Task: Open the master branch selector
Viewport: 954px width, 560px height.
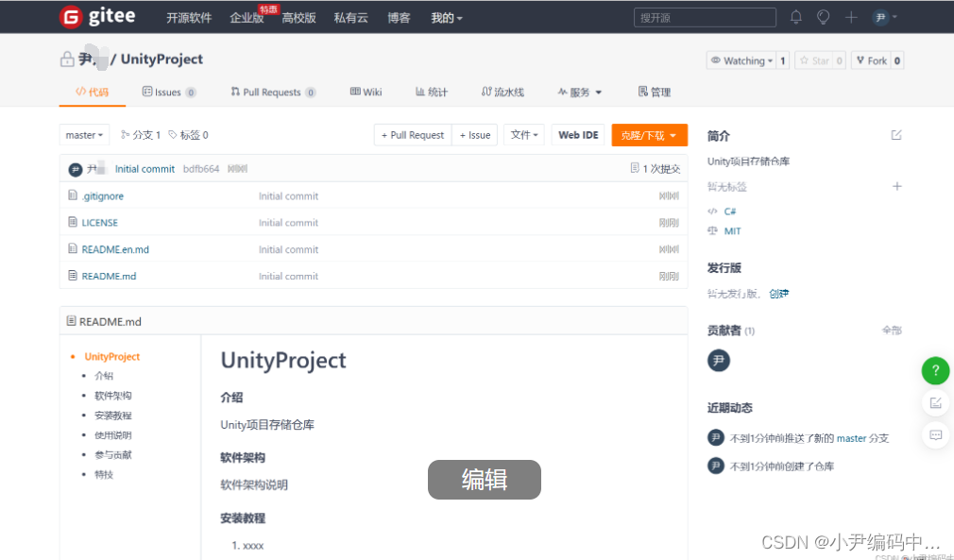Action: point(84,134)
